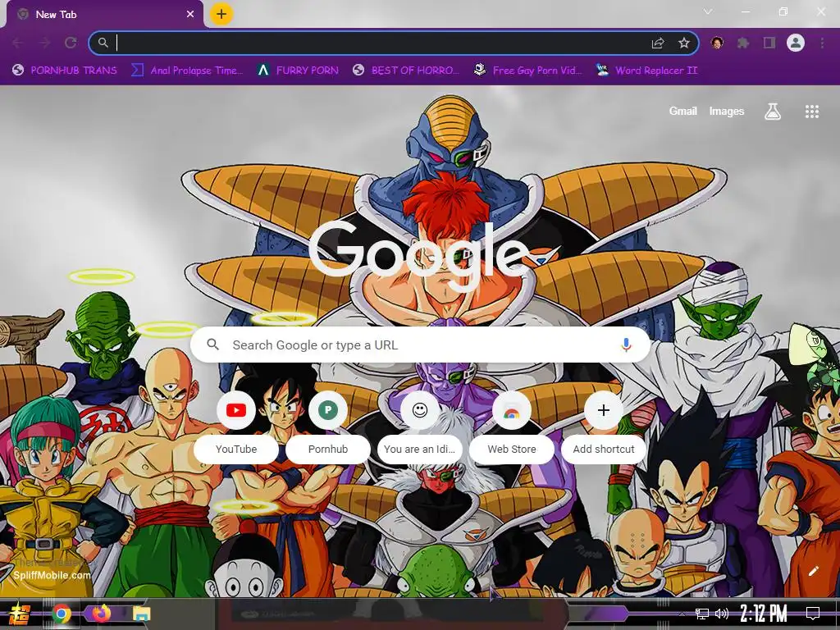The height and width of the screenshot is (630, 840).
Task: Open File Explorer from the taskbar
Action: point(141,614)
